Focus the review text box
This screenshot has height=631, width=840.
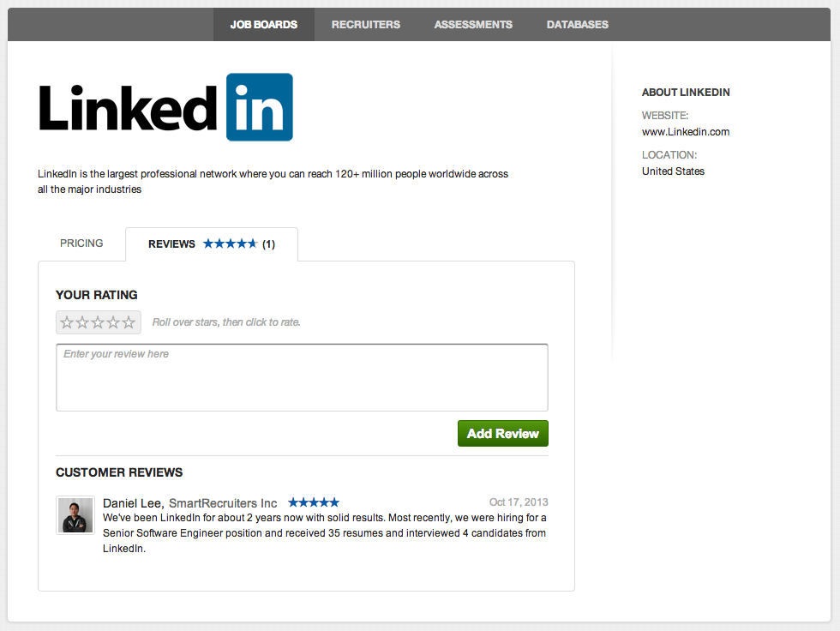[x=302, y=377]
